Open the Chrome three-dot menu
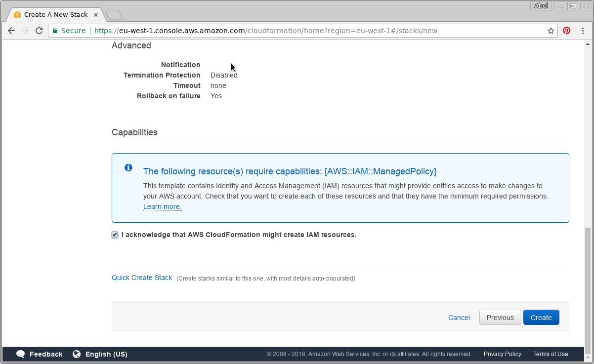Viewport: 594px width, 364px height. 583,31
